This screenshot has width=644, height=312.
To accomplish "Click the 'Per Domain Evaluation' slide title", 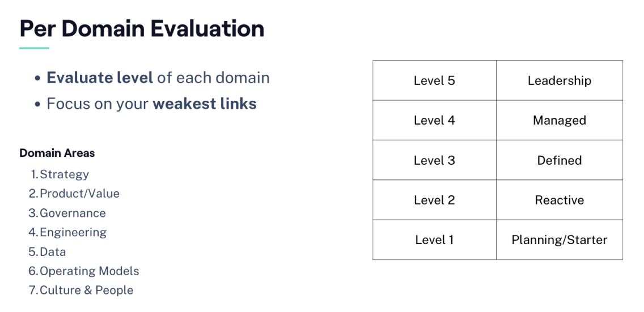I will pos(142,28).
